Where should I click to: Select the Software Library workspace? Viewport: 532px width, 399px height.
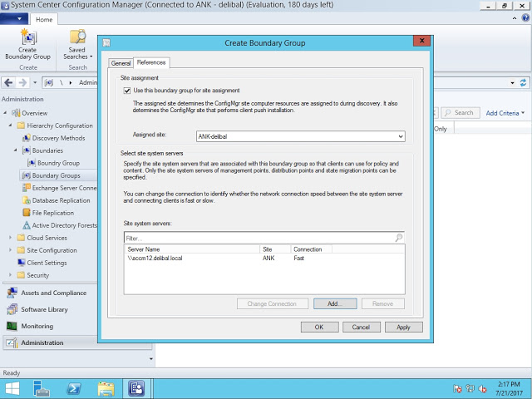pos(45,309)
